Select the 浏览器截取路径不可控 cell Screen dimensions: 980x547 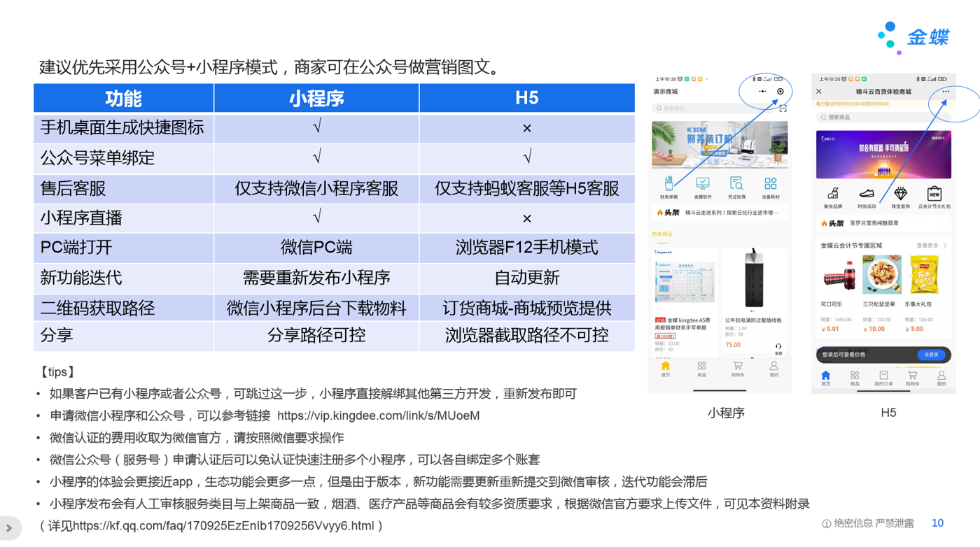tap(527, 336)
